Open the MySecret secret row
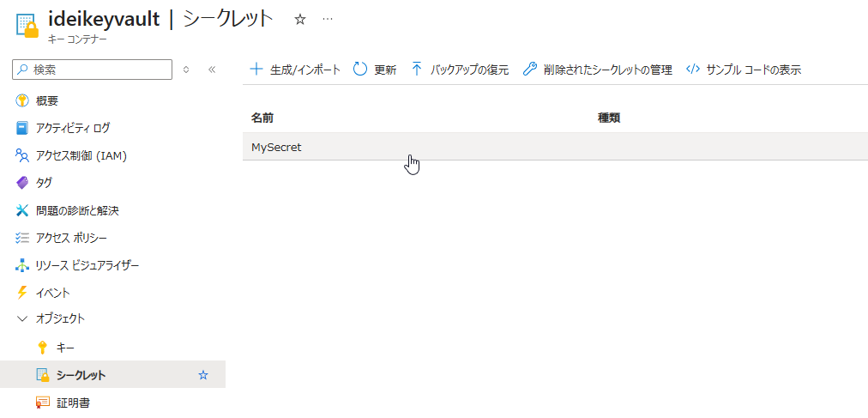868x418 pixels. (x=555, y=147)
